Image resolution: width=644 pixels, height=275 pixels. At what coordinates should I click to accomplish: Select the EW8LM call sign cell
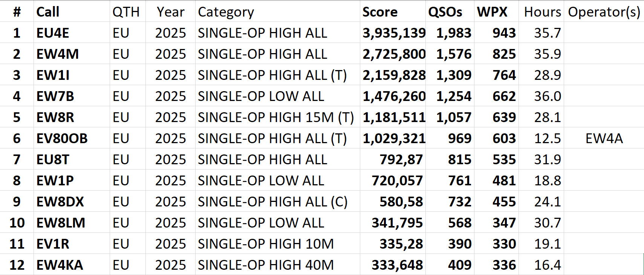(x=61, y=223)
